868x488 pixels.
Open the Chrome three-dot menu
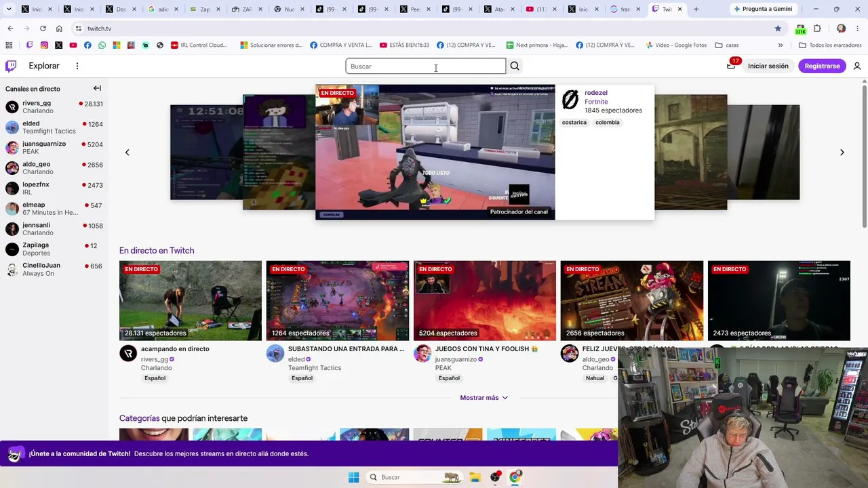858,28
